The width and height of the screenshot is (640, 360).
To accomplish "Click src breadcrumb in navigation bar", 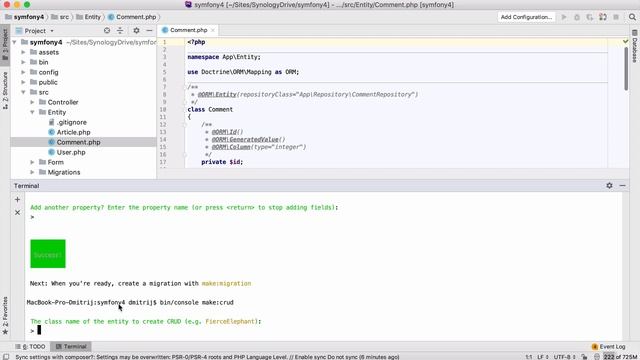I will 60,17.
